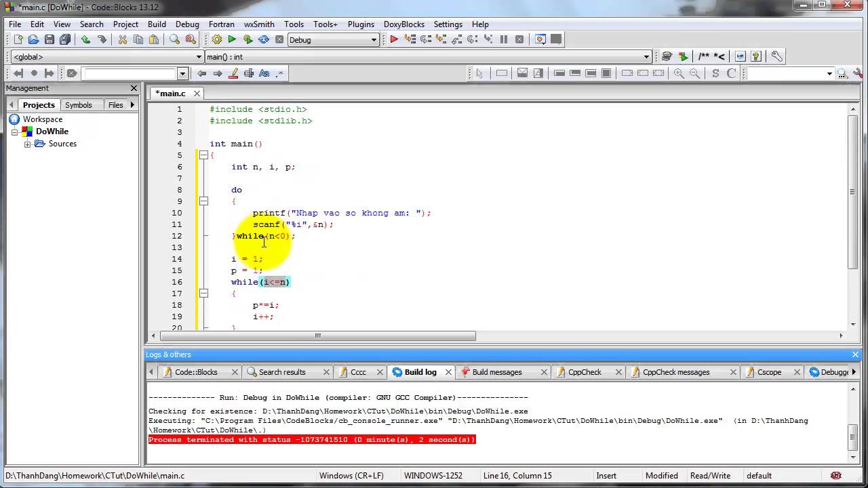This screenshot has height=488, width=868.
Task: Insert DoxyBlocks line comment icon
Action: (x=720, y=56)
